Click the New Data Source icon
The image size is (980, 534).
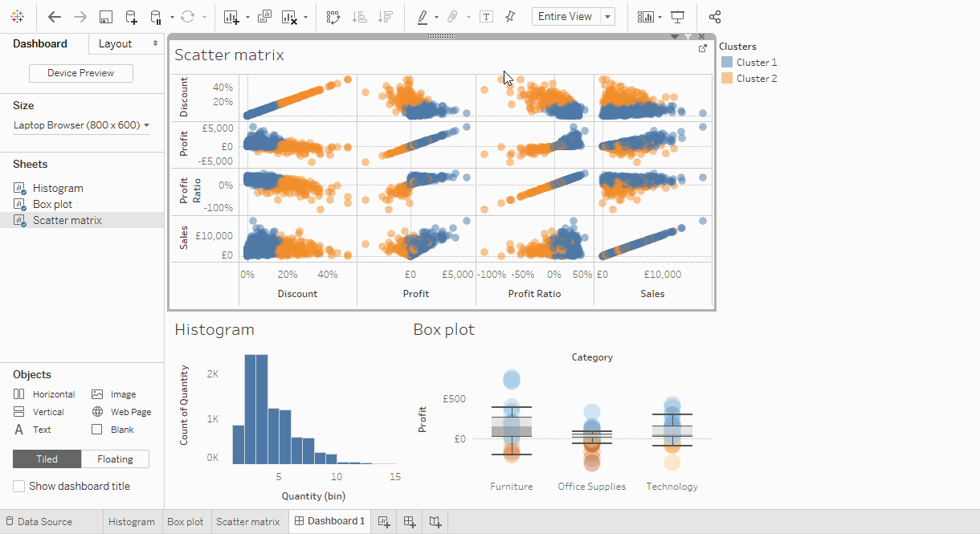tap(131, 17)
